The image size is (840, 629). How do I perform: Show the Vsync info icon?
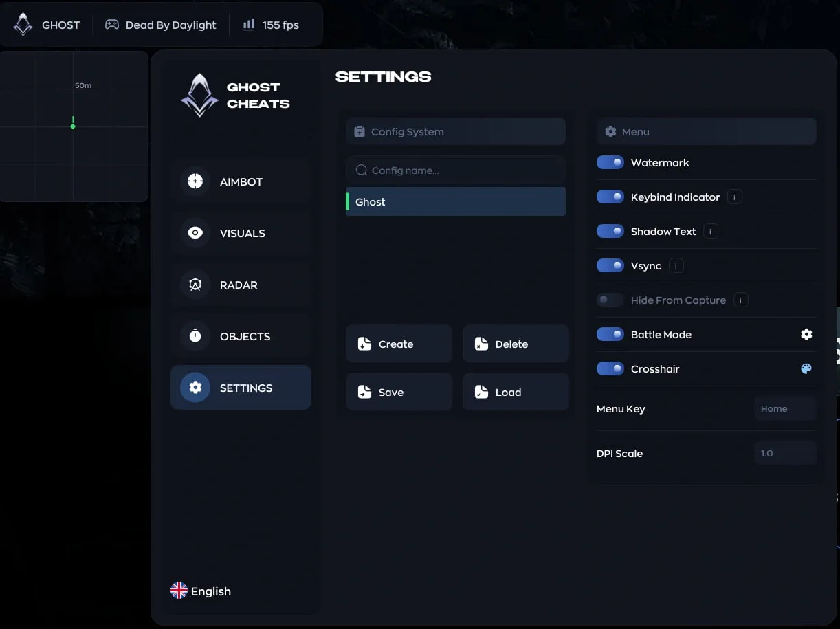pyautogui.click(x=676, y=266)
